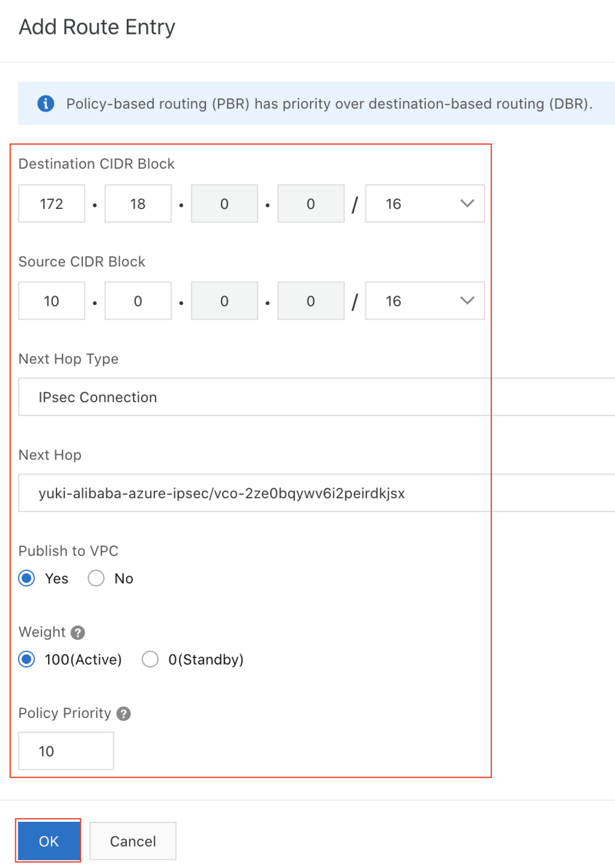This screenshot has width=615, height=868.
Task: Click the help icon beside Policy Priority
Action: click(124, 714)
